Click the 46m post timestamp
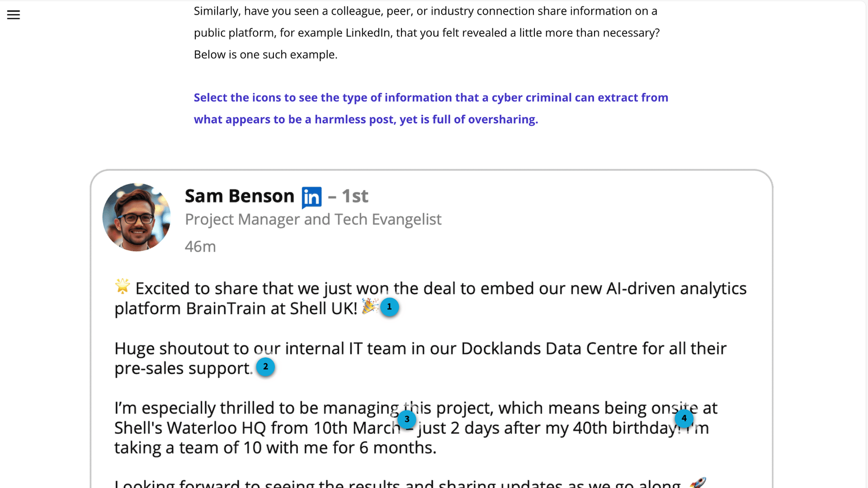 (200, 247)
